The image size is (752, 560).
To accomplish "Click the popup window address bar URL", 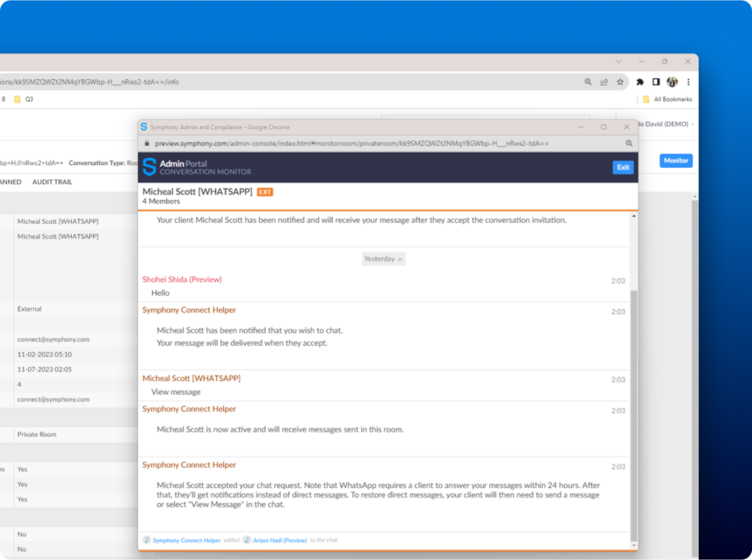I will point(352,143).
